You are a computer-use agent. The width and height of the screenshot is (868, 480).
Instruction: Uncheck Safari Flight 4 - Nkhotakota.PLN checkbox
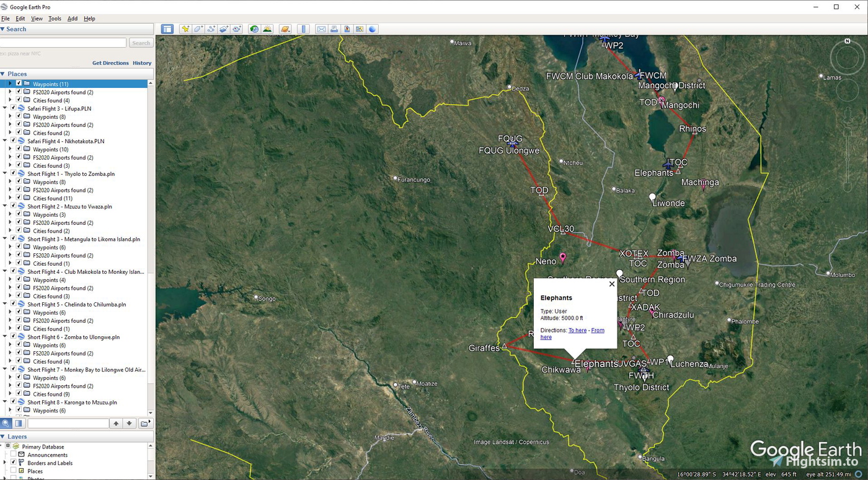coord(13,141)
